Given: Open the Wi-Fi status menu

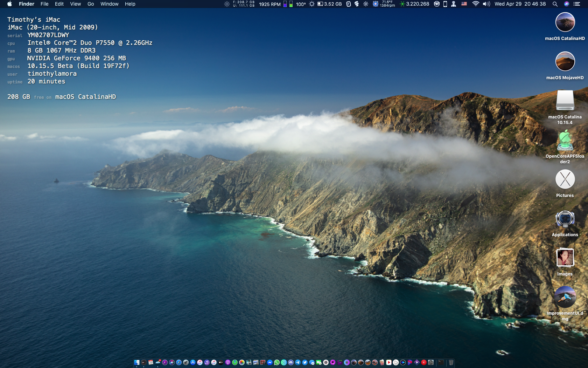Looking at the screenshot, I should coord(475,4).
